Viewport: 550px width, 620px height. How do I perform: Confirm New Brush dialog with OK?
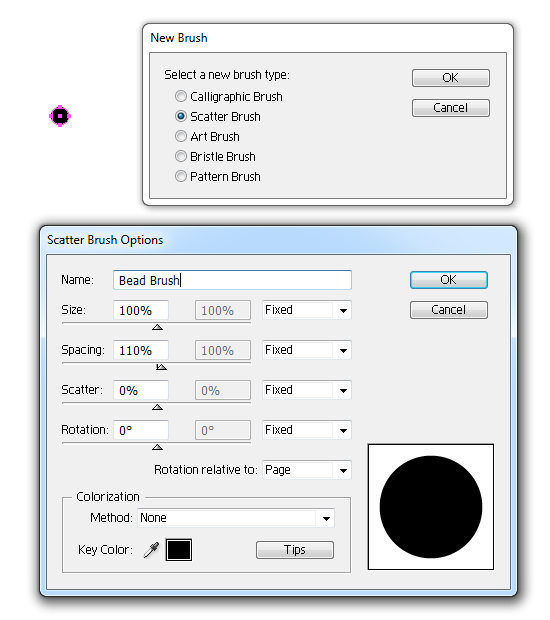point(451,78)
